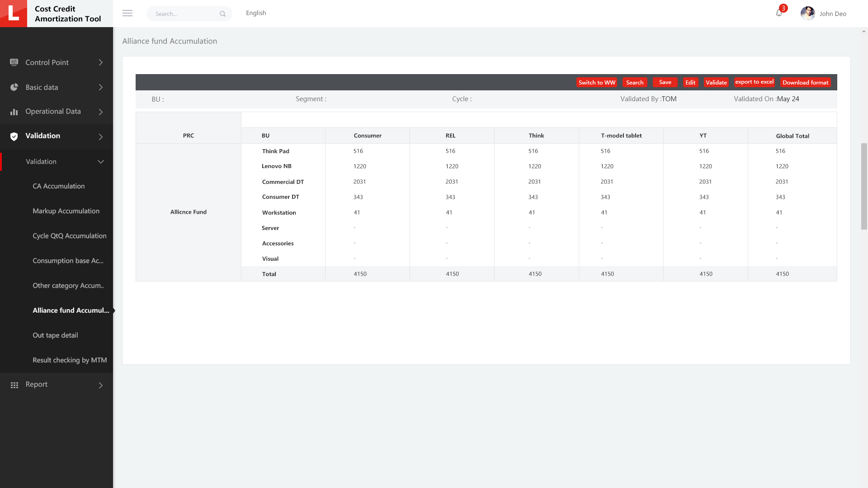868x488 pixels.
Task: Click the export to excel button
Action: coord(754,82)
